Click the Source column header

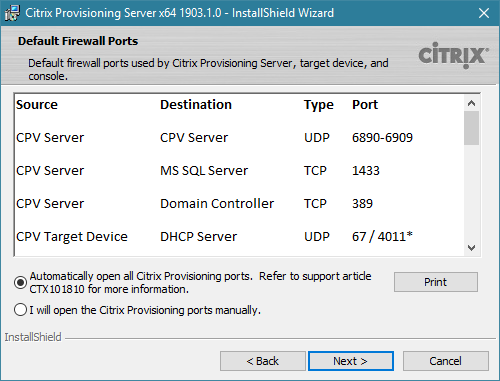37,105
